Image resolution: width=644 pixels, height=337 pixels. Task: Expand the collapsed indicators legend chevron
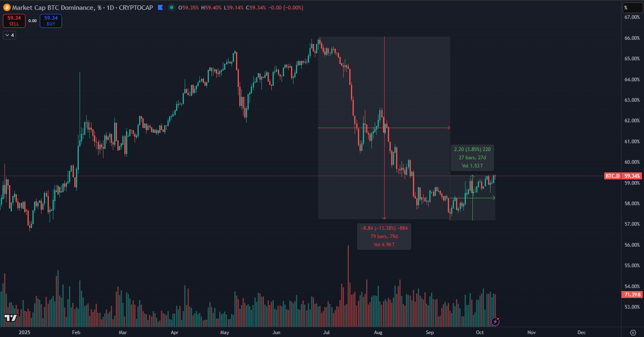[9, 35]
